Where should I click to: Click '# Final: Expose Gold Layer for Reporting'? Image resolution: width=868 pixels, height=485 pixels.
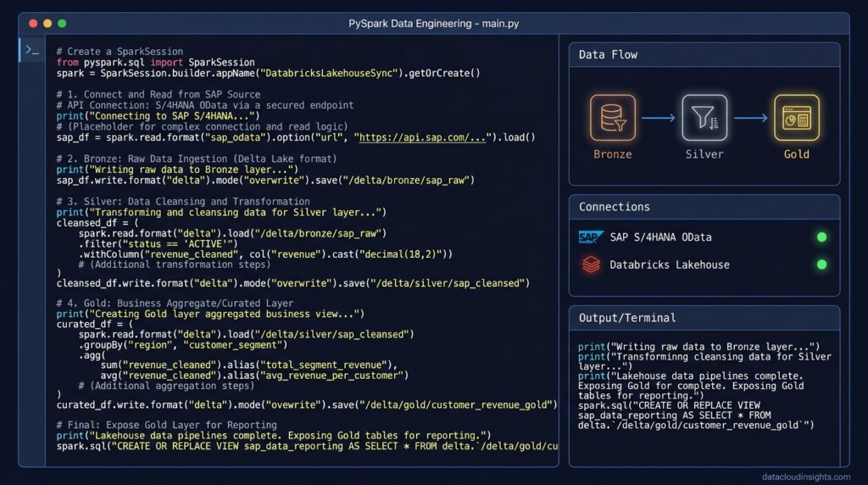click(x=167, y=425)
